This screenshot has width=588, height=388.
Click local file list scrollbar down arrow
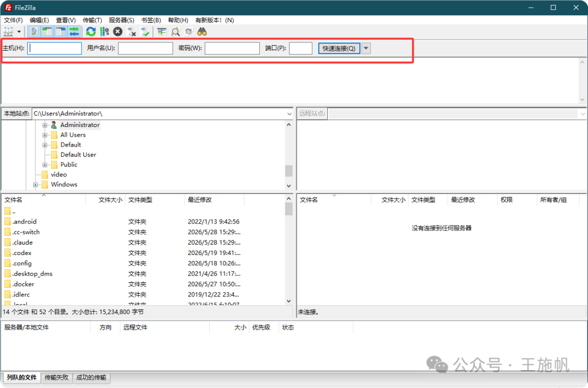[x=289, y=301]
